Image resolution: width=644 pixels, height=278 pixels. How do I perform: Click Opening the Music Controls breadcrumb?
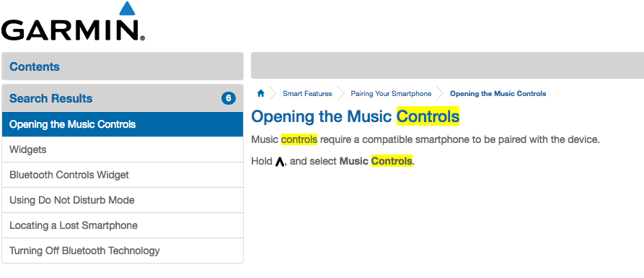pyautogui.click(x=498, y=94)
